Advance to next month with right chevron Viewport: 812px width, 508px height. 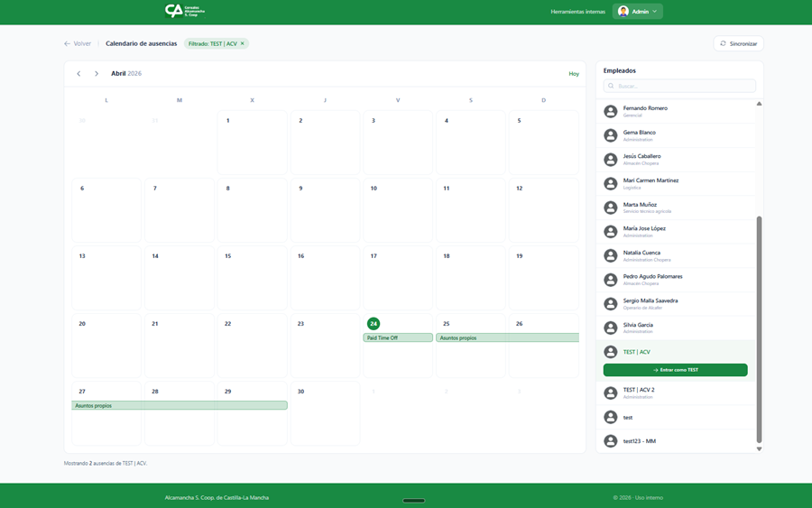click(97, 74)
